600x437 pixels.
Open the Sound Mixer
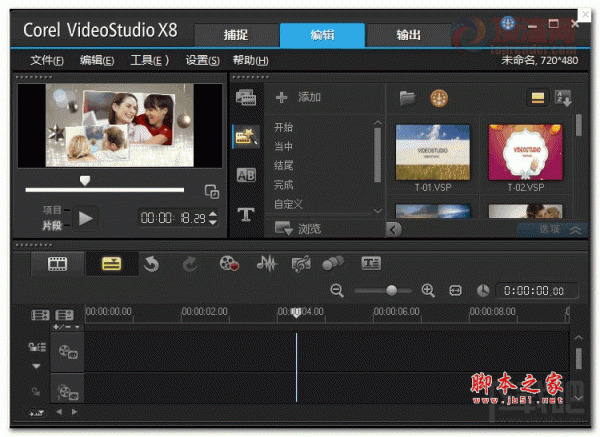pyautogui.click(x=266, y=264)
